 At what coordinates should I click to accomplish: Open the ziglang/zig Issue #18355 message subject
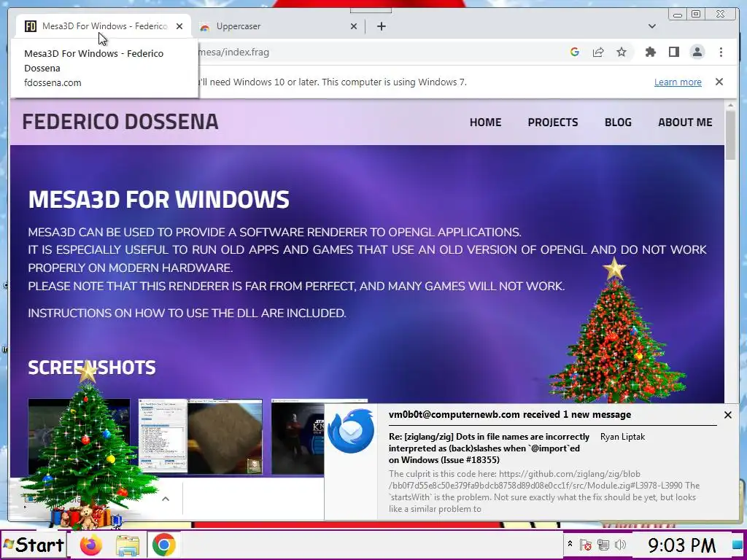click(489, 448)
